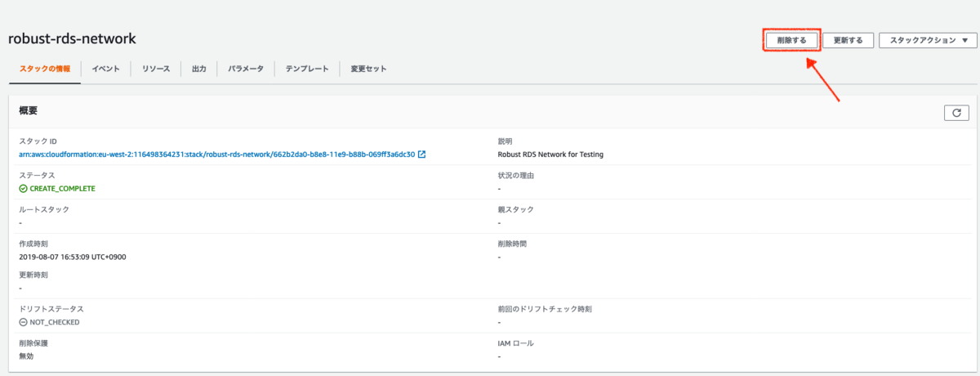Click the IAM ロール label

(515, 343)
